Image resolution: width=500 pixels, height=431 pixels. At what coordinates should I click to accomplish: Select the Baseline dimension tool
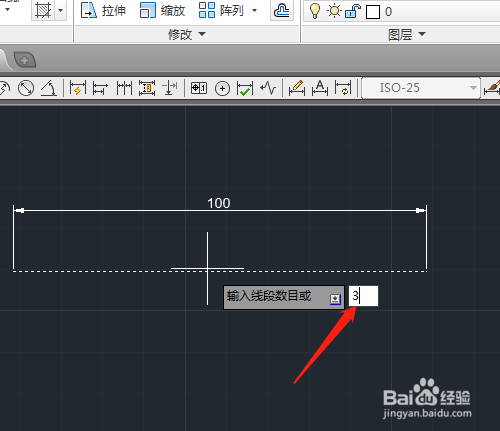click(x=100, y=88)
